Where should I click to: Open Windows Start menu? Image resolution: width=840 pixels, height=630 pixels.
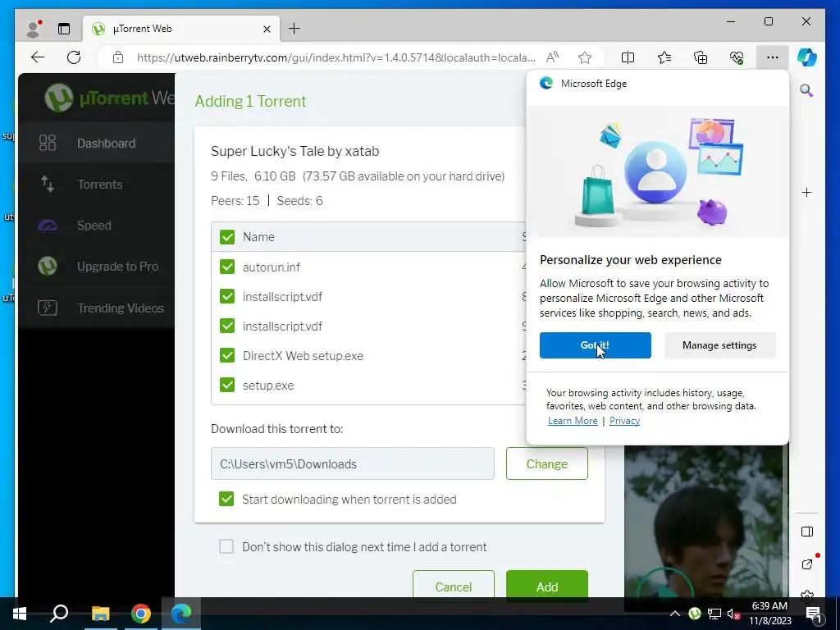point(20,614)
